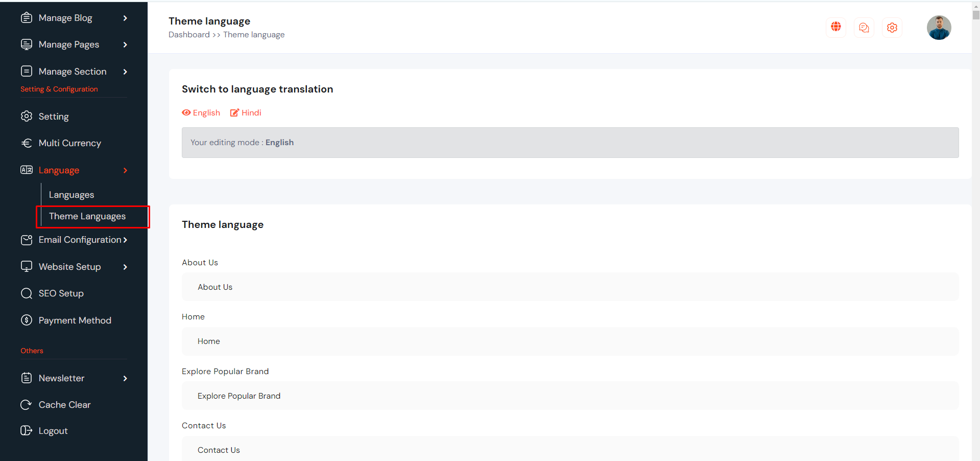This screenshot has height=461, width=980.
Task: Click the gear settings icon in header
Action: (892, 28)
